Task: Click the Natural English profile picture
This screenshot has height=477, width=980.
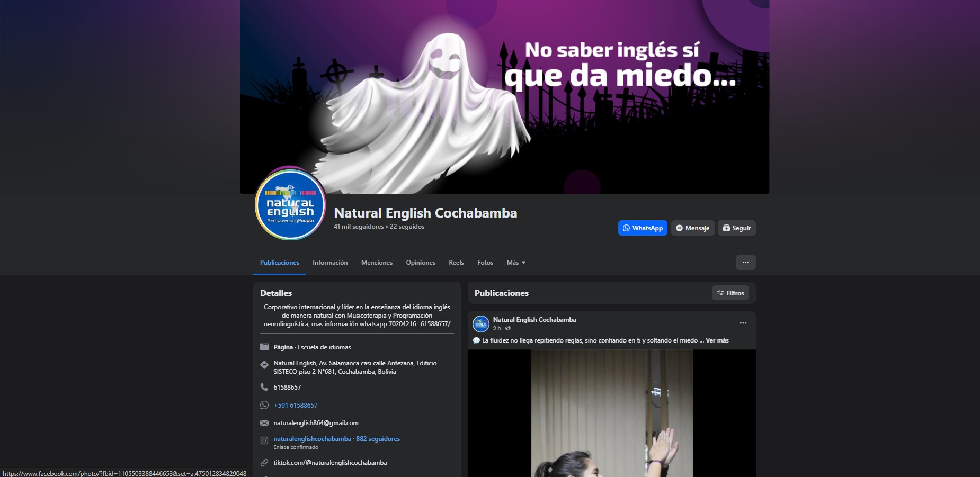Action: pyautogui.click(x=290, y=205)
